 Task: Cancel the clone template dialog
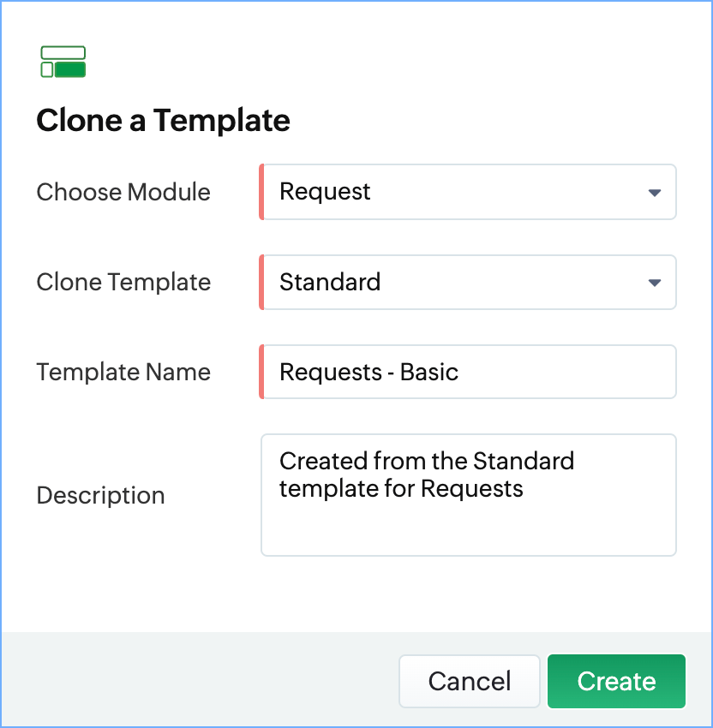point(469,681)
